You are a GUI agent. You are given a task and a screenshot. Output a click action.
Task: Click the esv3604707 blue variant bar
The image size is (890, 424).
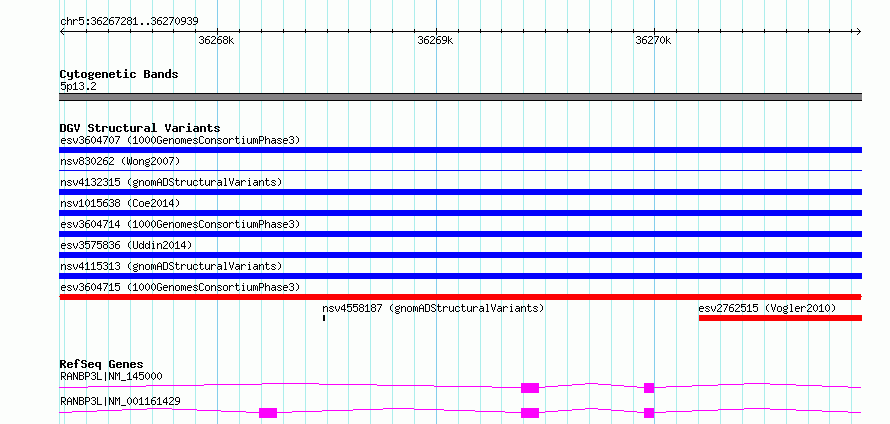460,150
